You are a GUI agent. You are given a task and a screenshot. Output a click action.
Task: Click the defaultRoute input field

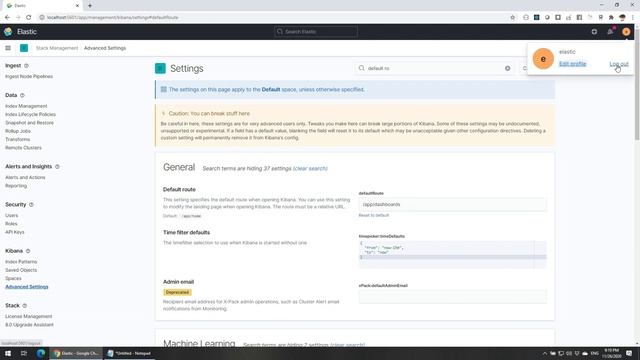tap(452, 204)
